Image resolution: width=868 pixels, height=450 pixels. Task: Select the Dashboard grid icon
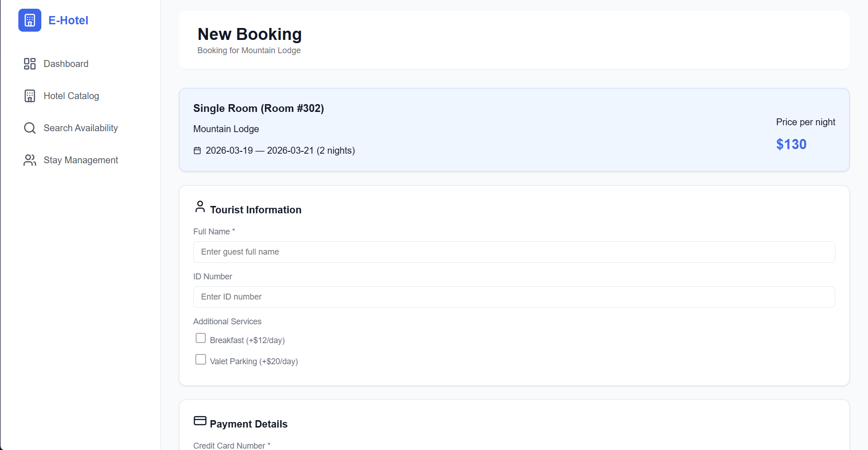[29, 64]
